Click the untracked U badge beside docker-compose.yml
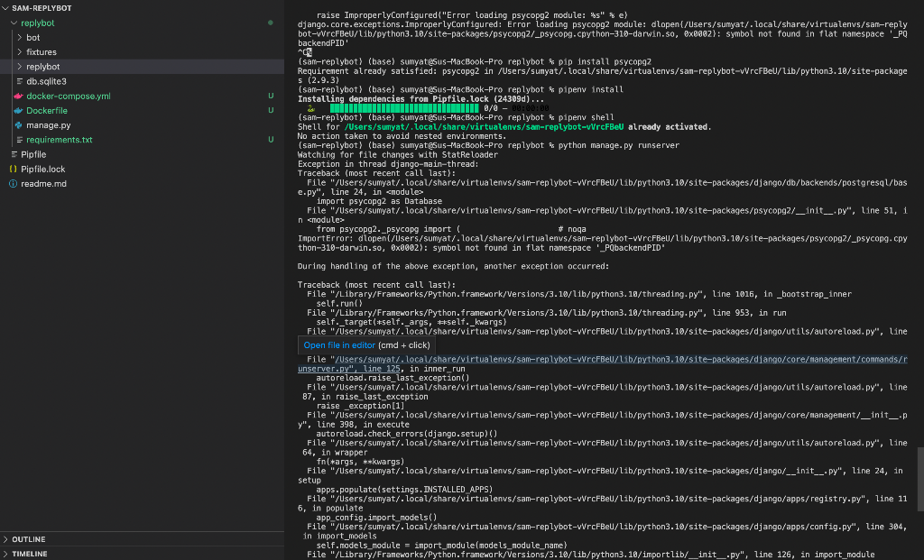This screenshot has width=924, height=560. tap(271, 96)
